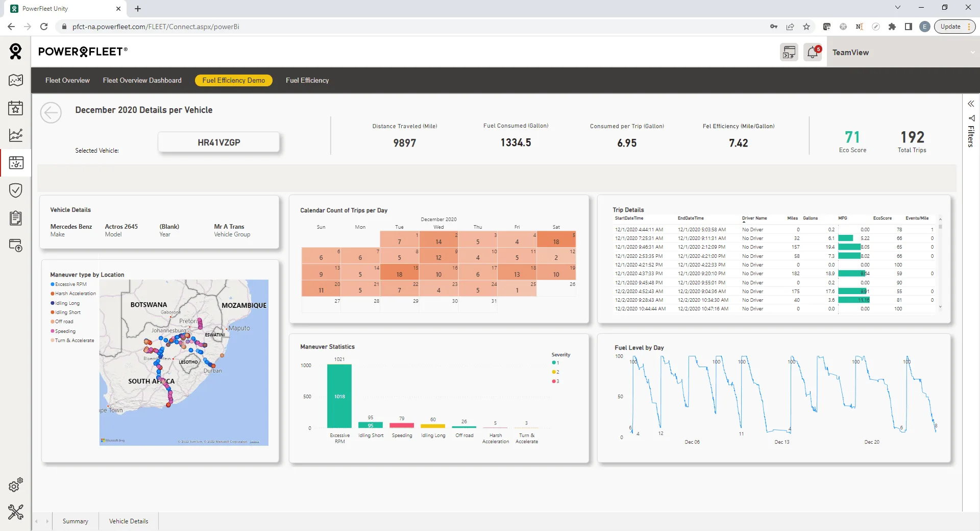Switch to Fleet Overview Dashboard tab

142,80
